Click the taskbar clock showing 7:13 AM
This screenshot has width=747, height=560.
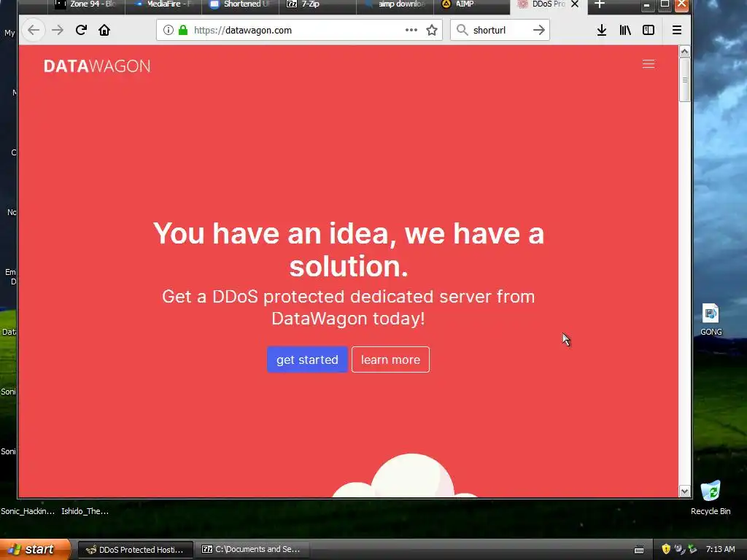720,550
